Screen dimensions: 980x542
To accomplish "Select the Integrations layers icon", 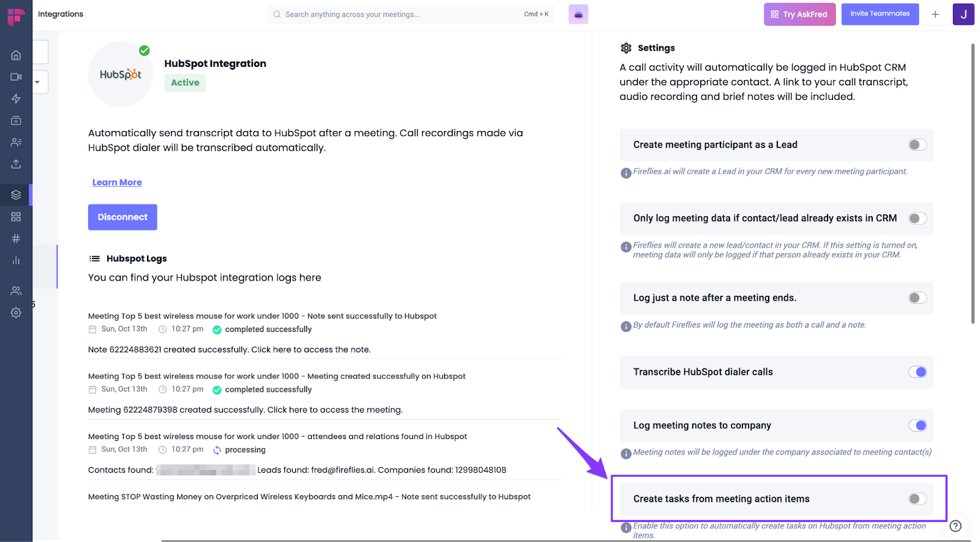I will (16, 195).
